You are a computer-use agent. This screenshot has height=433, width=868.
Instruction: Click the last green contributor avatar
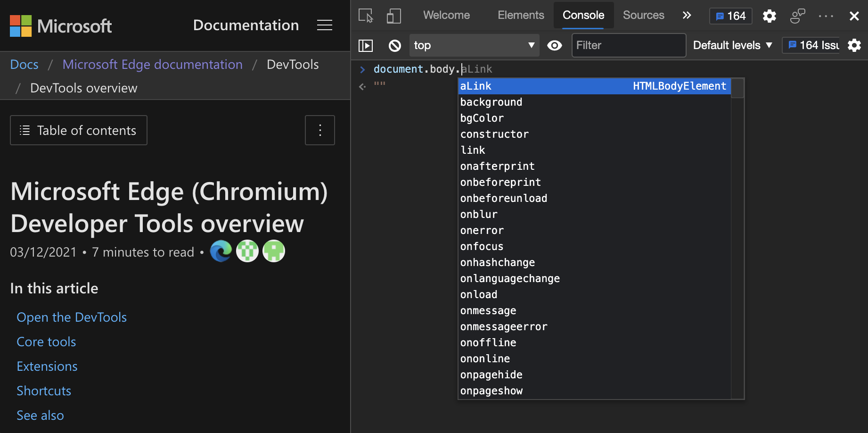(274, 251)
